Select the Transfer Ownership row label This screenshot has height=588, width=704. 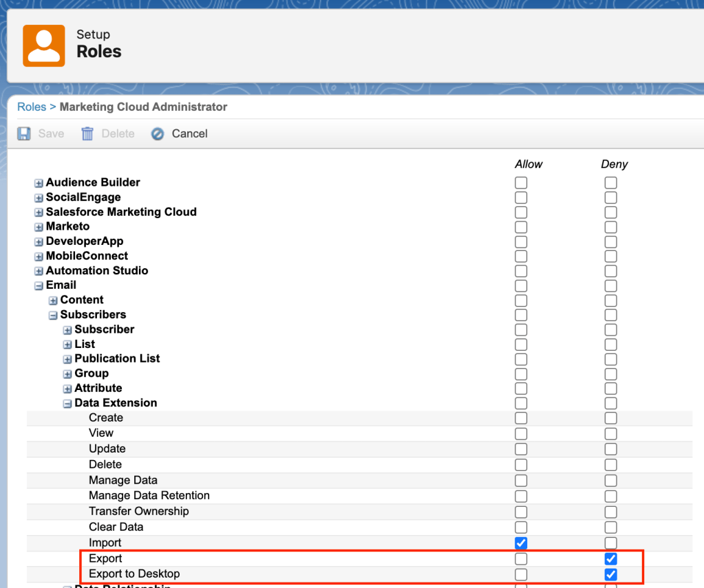click(131, 511)
